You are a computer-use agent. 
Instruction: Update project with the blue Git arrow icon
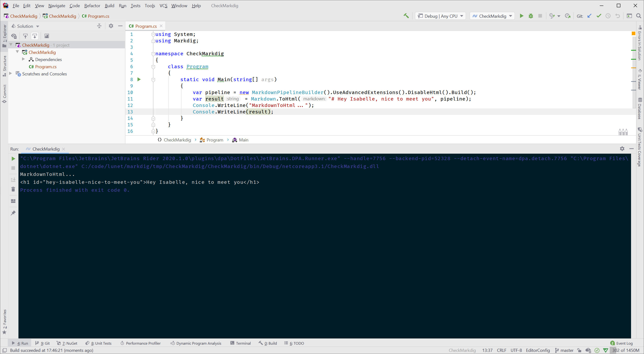coord(590,16)
